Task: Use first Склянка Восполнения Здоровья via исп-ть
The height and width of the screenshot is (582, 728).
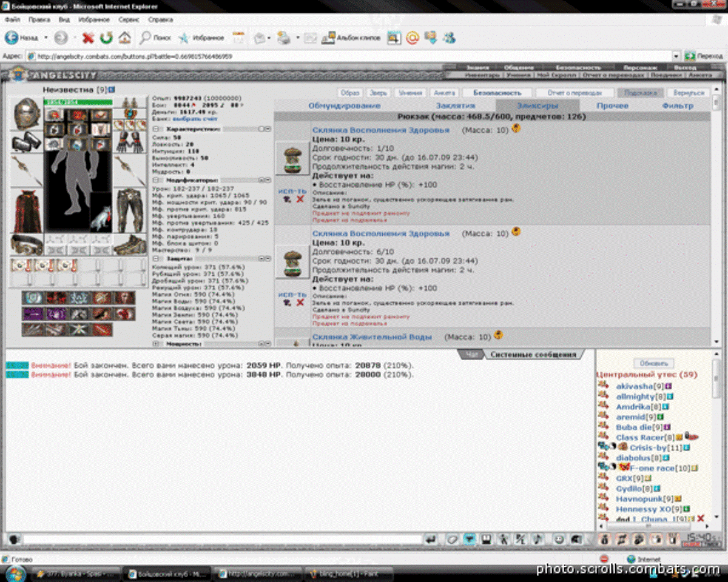Action: pos(292,192)
